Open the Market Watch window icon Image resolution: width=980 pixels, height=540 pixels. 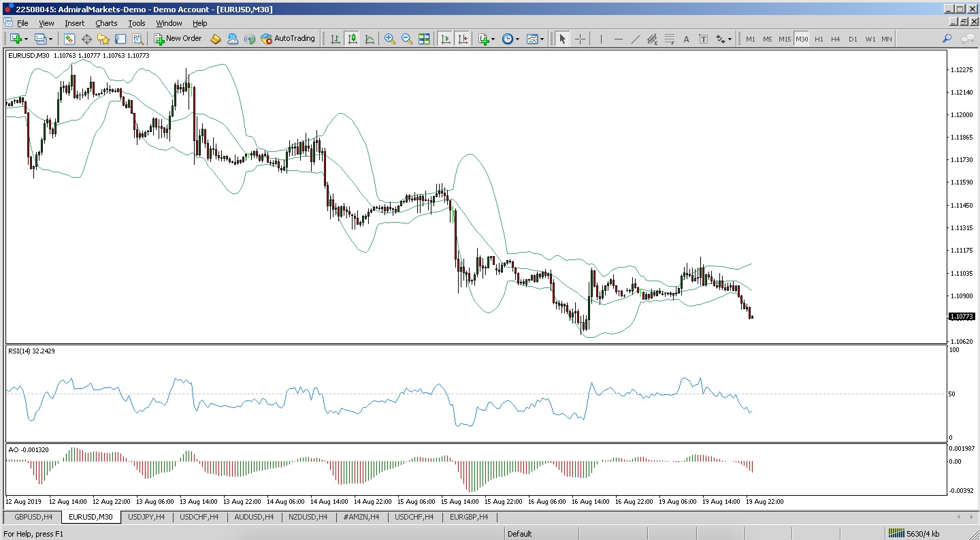pyautogui.click(x=69, y=39)
